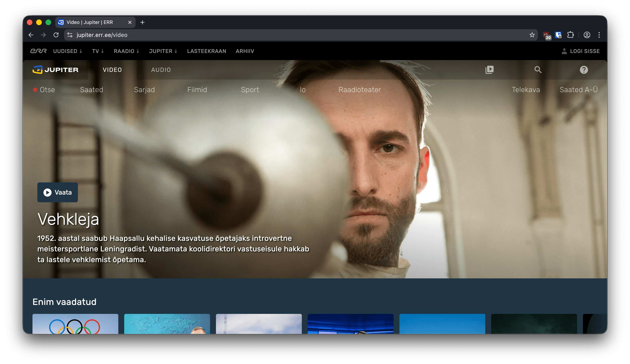Expand the UUDISED dropdown menu
This screenshot has width=630, height=364.
click(x=68, y=51)
